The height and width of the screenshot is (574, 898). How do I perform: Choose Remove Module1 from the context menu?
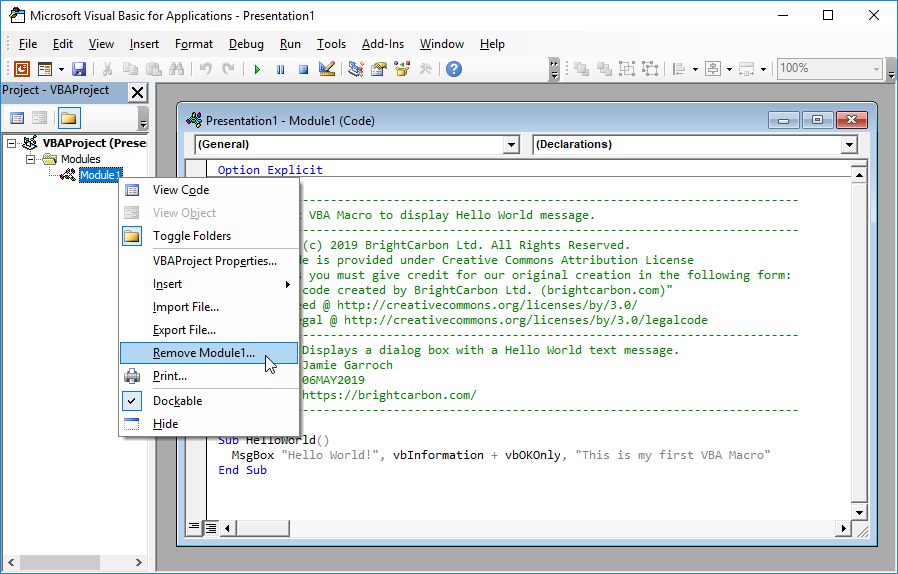coord(204,353)
